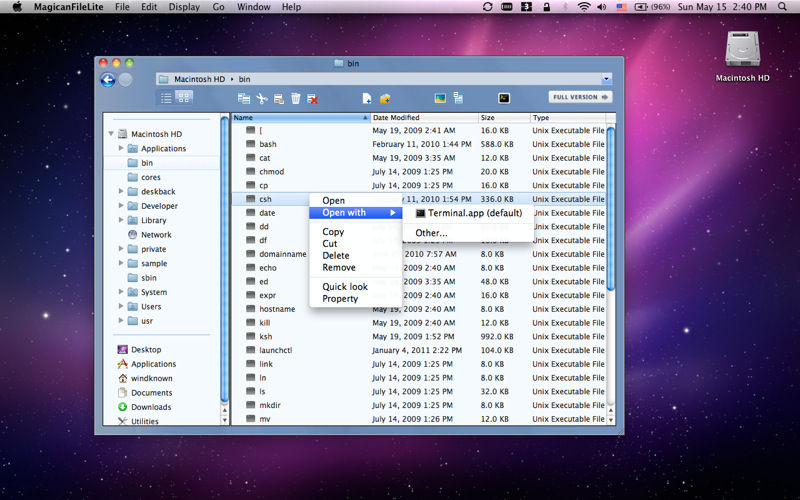Choose Open with in context menu
This screenshot has height=500, width=800.
tap(356, 213)
